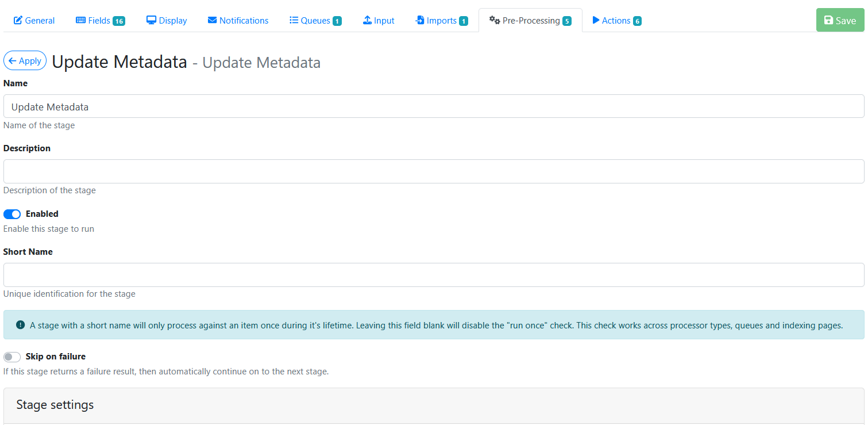Click the Notifications envelope icon
This screenshot has width=868, height=425.
(212, 20)
